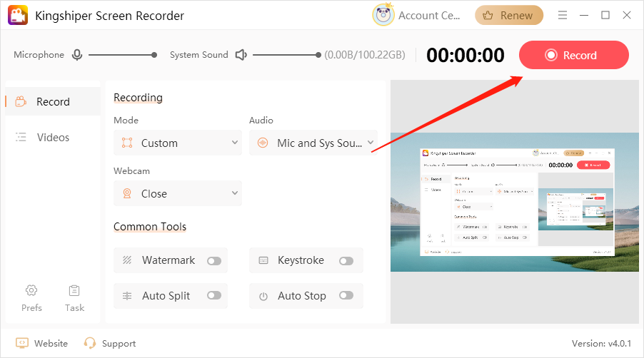Enable the Auto Split switch
Screen dimensions: 644x358
click(x=213, y=296)
